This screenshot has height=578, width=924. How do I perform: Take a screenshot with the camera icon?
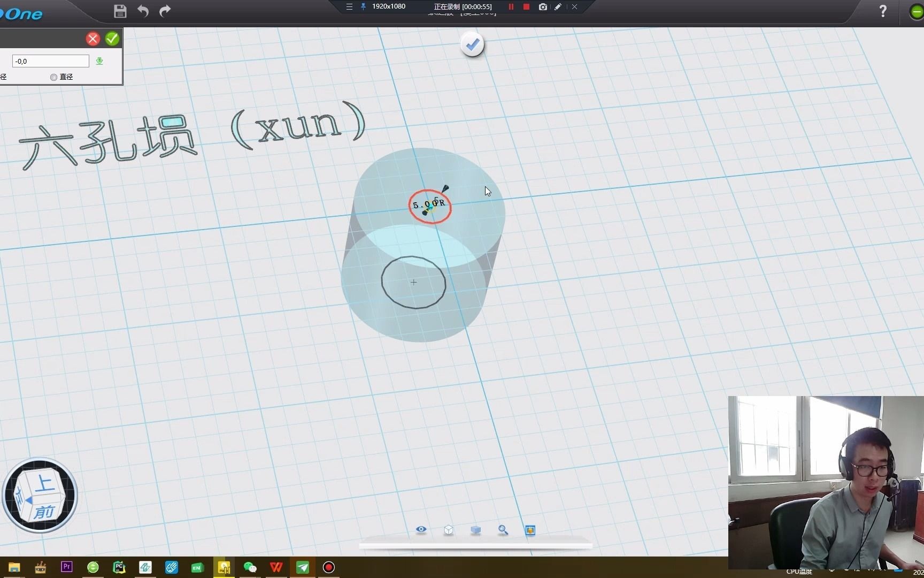(x=543, y=7)
